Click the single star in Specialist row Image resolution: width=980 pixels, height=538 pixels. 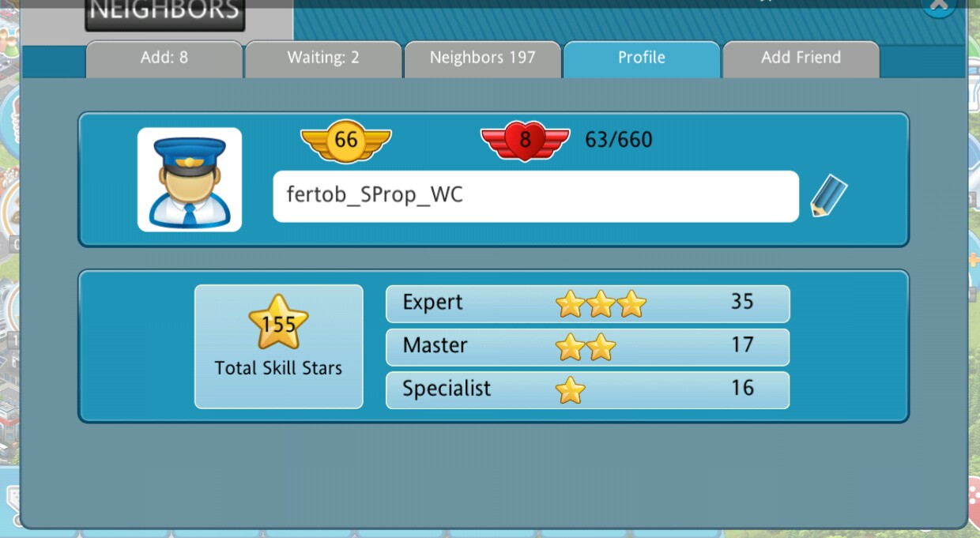(571, 389)
